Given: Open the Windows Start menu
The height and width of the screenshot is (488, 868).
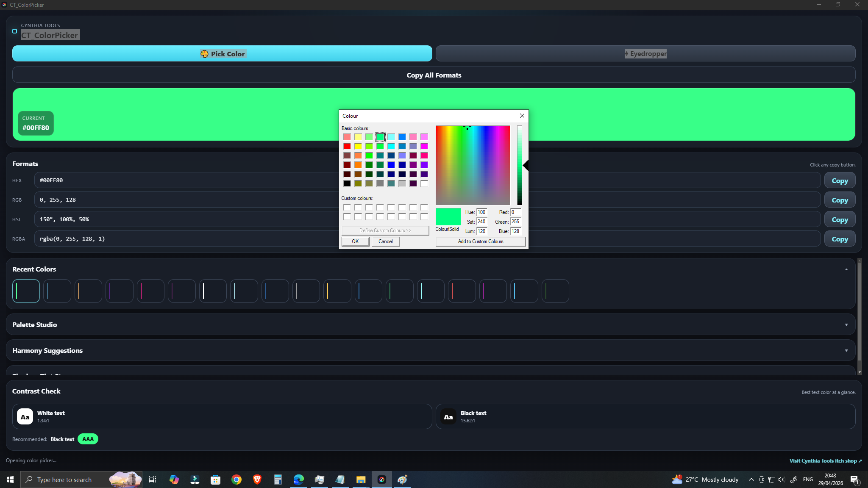Looking at the screenshot, I should (x=10, y=480).
